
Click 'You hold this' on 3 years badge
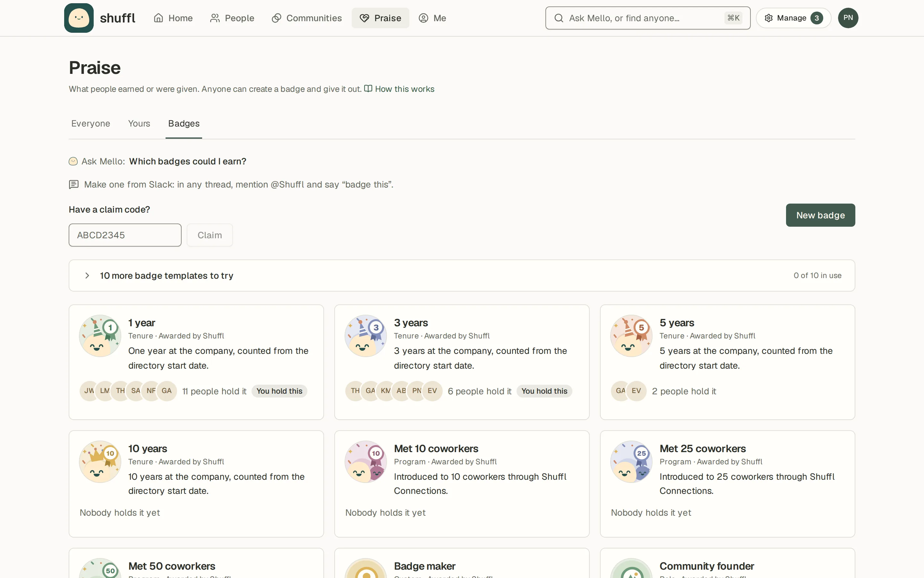544,391
